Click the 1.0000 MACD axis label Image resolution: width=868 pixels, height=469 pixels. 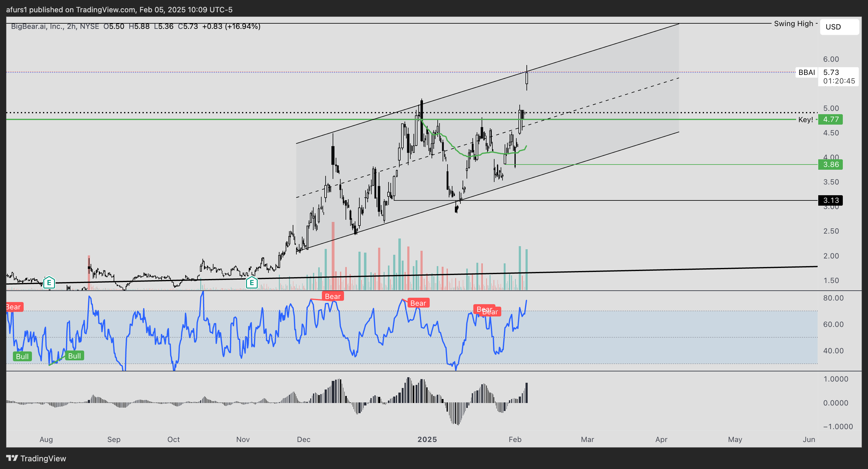(x=836, y=379)
